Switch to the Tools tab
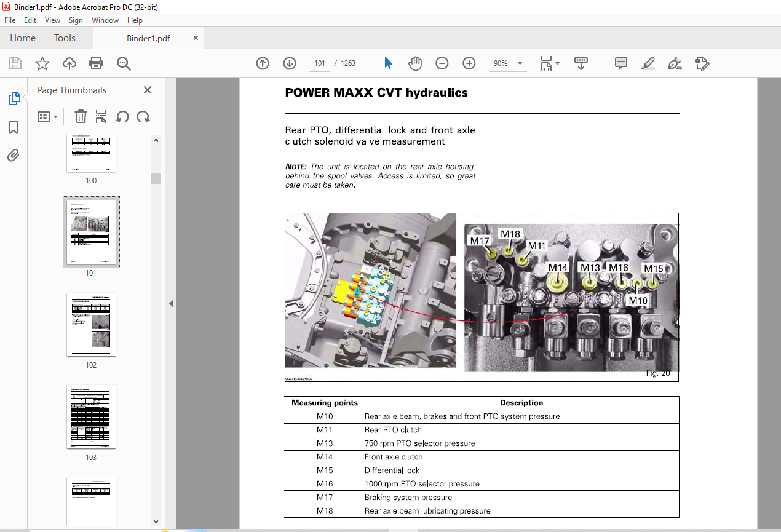The height and width of the screenshot is (532, 781). click(65, 38)
